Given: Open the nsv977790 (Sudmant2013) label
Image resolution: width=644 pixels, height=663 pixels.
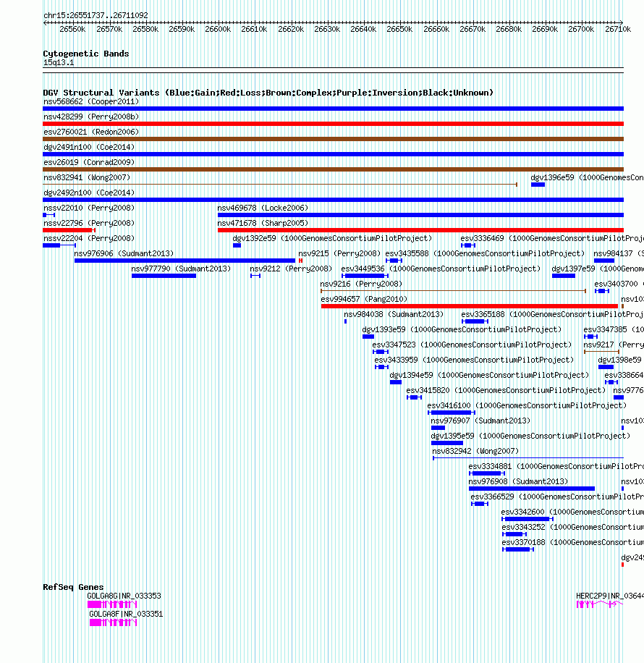Looking at the screenshot, I should pyautogui.click(x=181, y=269).
